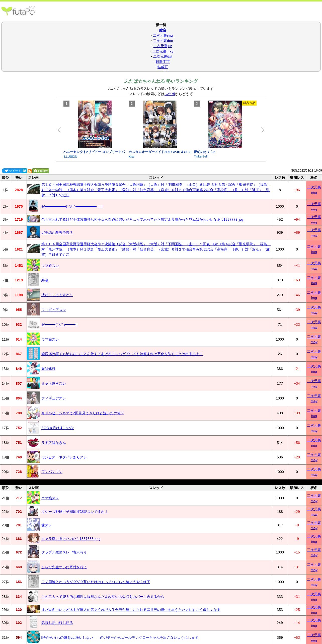This screenshot has width=322, height=644.
Task: Open the 二次元裏jun board link
Action: [163, 46]
